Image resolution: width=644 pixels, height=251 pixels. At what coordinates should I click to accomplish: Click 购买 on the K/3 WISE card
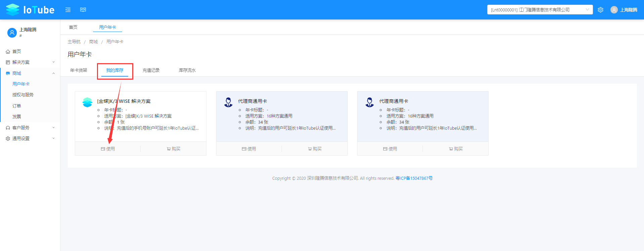click(174, 149)
